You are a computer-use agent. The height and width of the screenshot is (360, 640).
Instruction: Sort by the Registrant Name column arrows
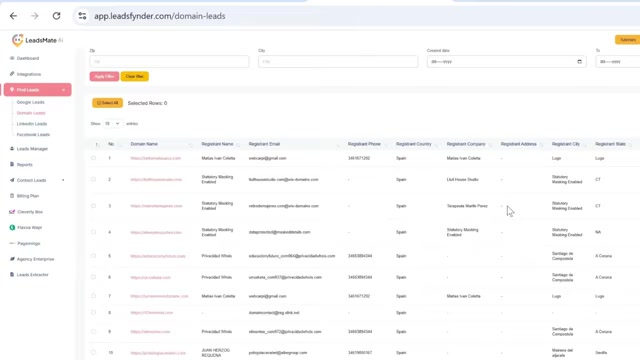pyautogui.click(x=238, y=144)
